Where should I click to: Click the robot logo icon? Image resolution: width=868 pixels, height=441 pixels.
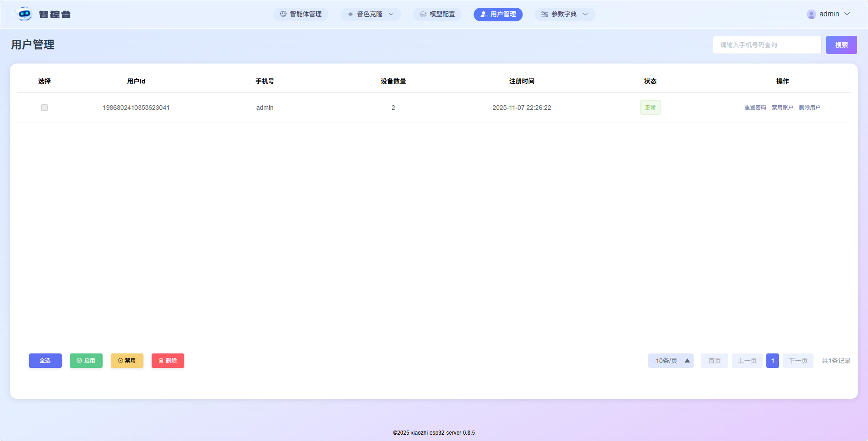pos(24,14)
